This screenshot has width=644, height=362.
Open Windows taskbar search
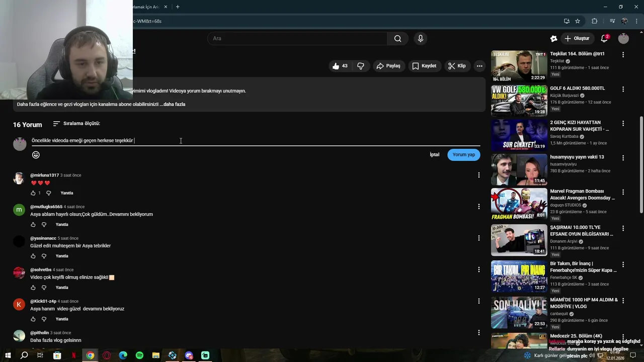24,355
